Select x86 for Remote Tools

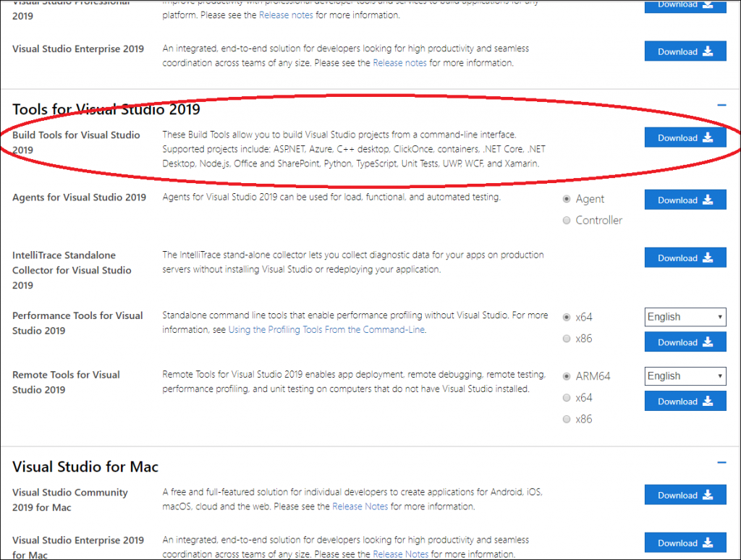(567, 419)
